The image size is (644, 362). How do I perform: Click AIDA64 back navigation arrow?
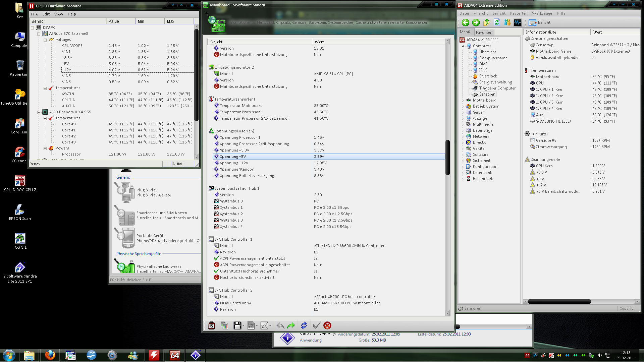(x=465, y=22)
